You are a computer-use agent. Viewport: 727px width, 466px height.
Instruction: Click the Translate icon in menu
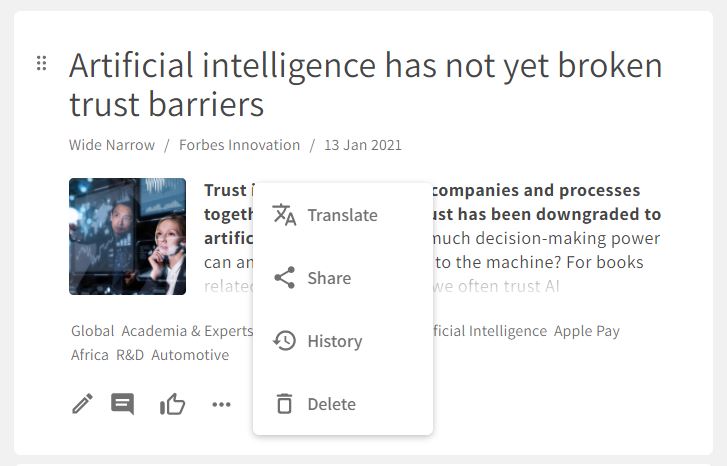point(285,215)
